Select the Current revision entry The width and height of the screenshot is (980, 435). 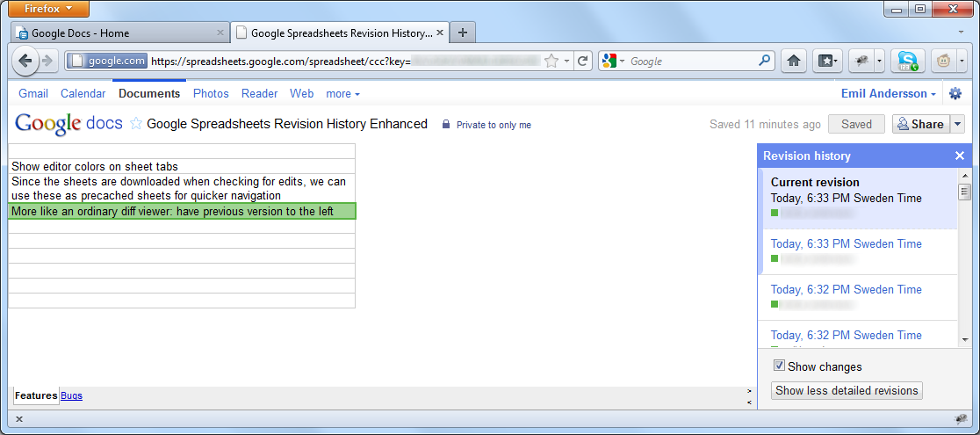(857, 198)
